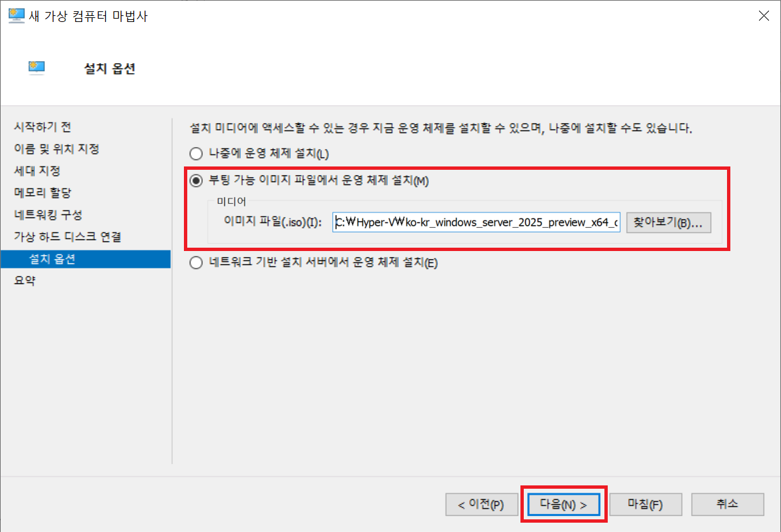Screen dimensions: 781x532
Task: Open the 요약 summary step
Action: coord(25,280)
